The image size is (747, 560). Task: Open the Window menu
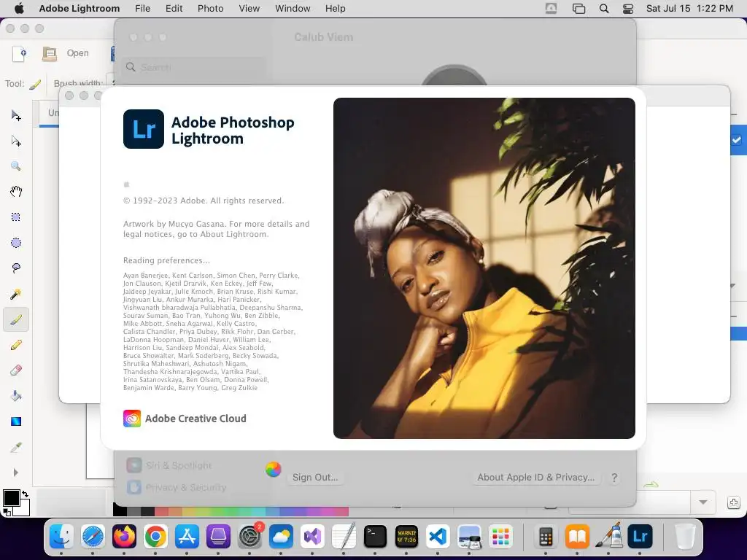tap(293, 9)
